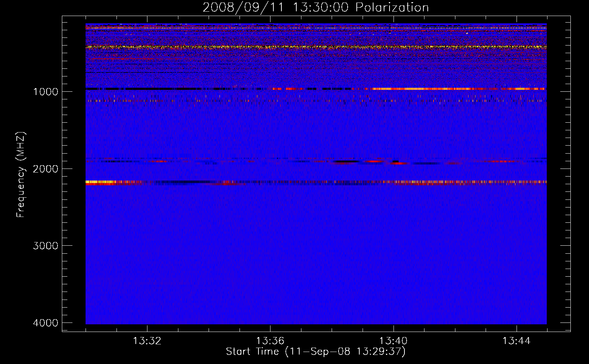Viewport: 589px width, 364px height.
Task: Click the 1000 frequency tick label
Action: click(46, 92)
